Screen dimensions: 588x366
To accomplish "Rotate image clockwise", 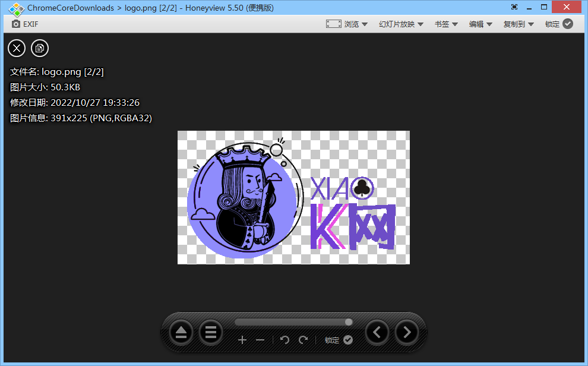I will (x=304, y=340).
